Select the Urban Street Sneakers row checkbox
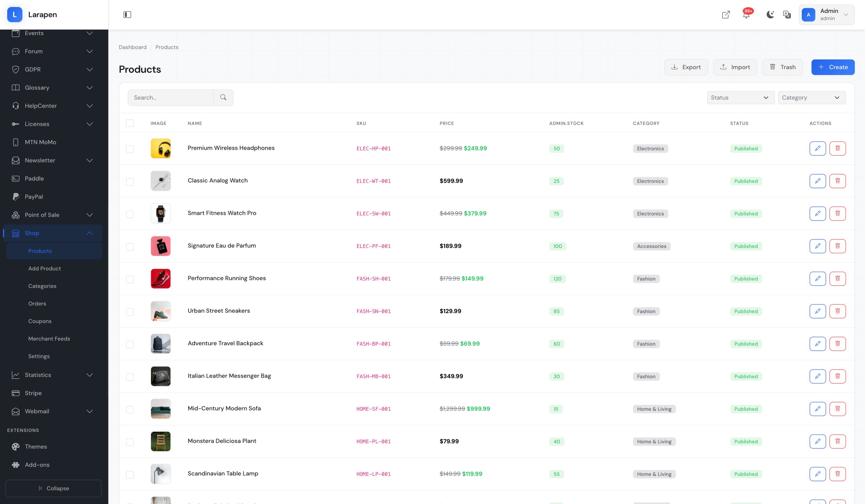The image size is (865, 504). (130, 311)
